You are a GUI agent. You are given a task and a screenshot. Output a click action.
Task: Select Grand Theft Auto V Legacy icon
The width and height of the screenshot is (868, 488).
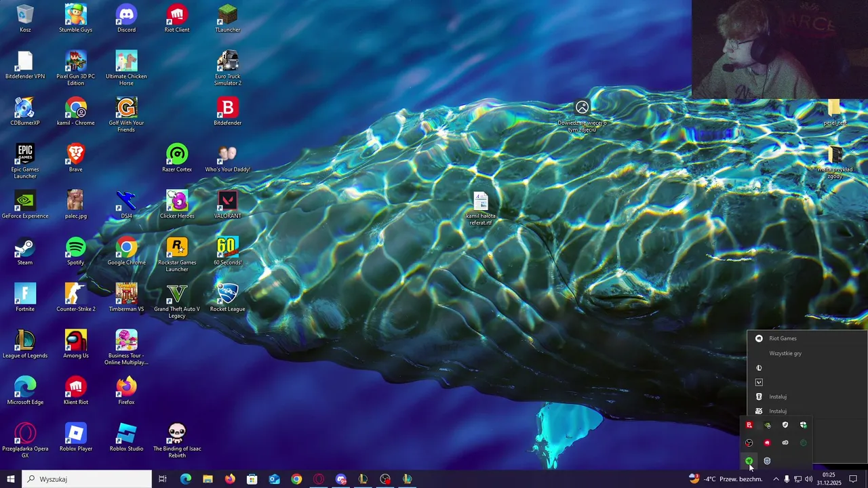(x=177, y=301)
